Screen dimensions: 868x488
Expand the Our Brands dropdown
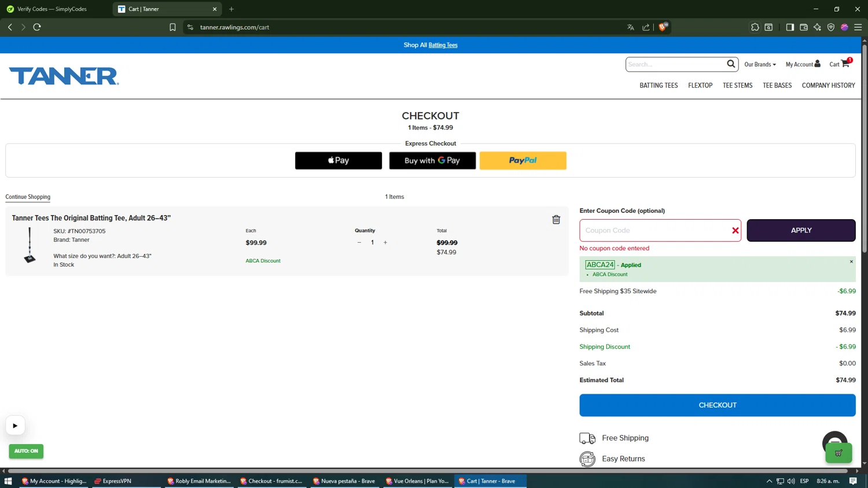(x=760, y=64)
